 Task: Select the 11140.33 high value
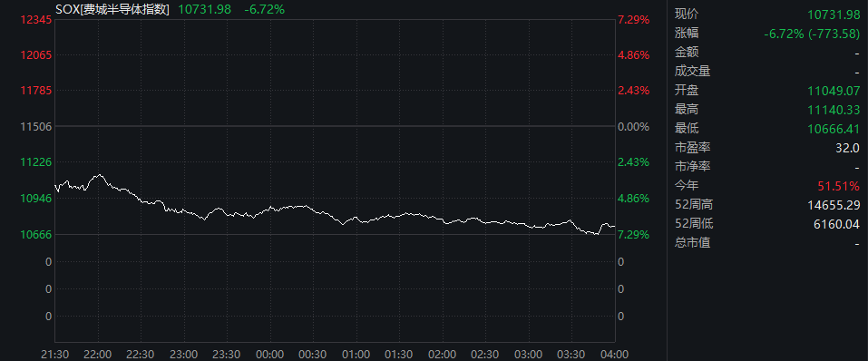pos(833,110)
